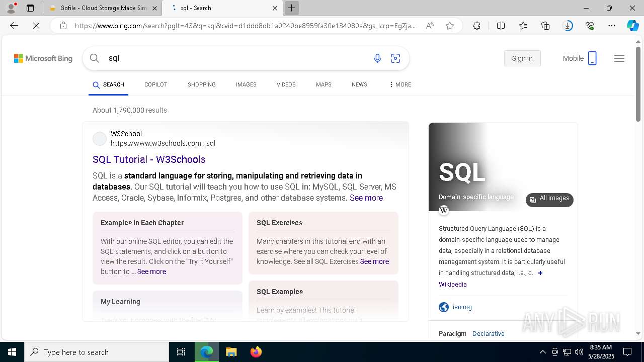Select the SHOPPING search tab
Image resolution: width=644 pixels, height=362 pixels.
pos(202,84)
